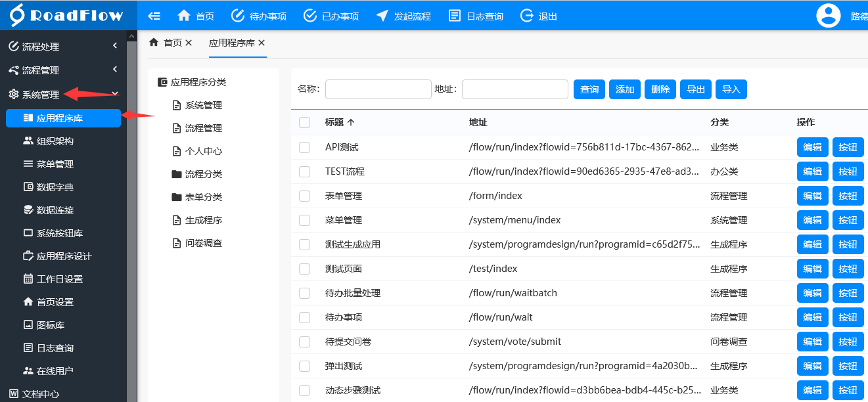The image size is (868, 402).
Task: Collapse 系统管理 sidebar menu
Action: click(x=63, y=94)
